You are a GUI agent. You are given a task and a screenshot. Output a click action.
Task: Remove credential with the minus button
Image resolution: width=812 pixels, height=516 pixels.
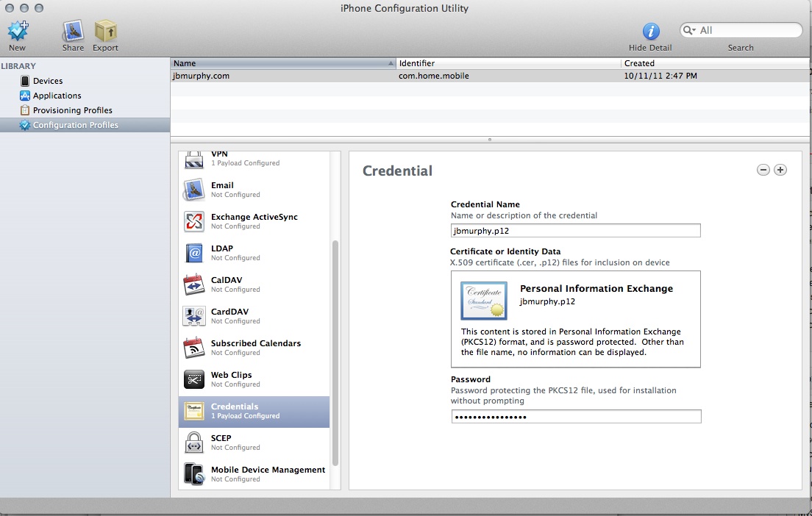tap(763, 170)
